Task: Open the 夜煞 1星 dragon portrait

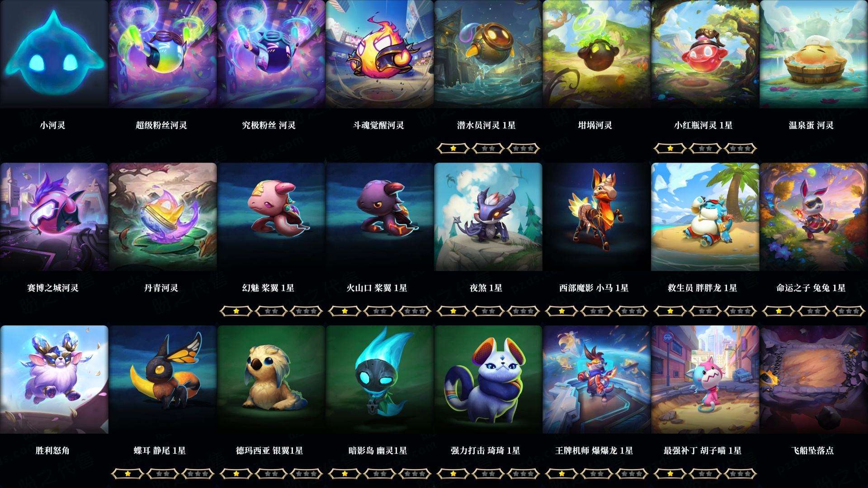Action: (x=488, y=217)
